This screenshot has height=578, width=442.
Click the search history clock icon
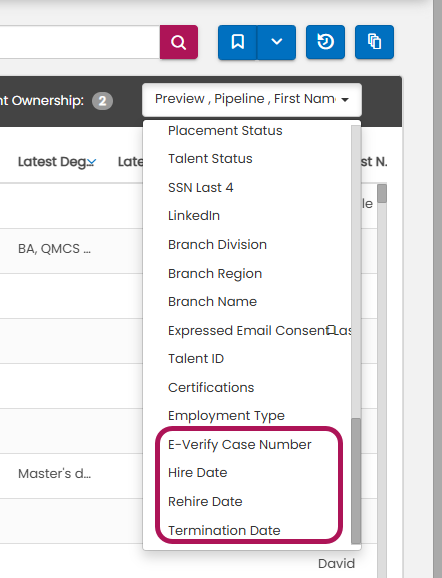tap(326, 42)
